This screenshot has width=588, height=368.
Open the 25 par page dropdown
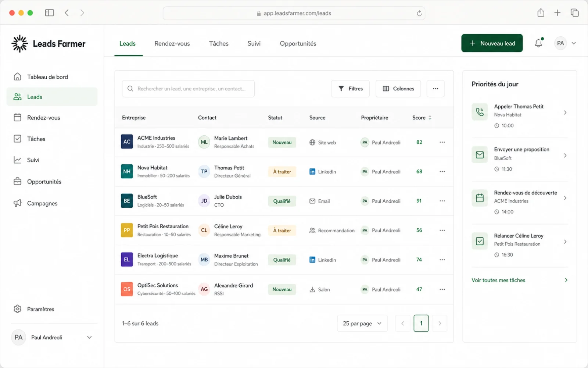pyautogui.click(x=362, y=324)
